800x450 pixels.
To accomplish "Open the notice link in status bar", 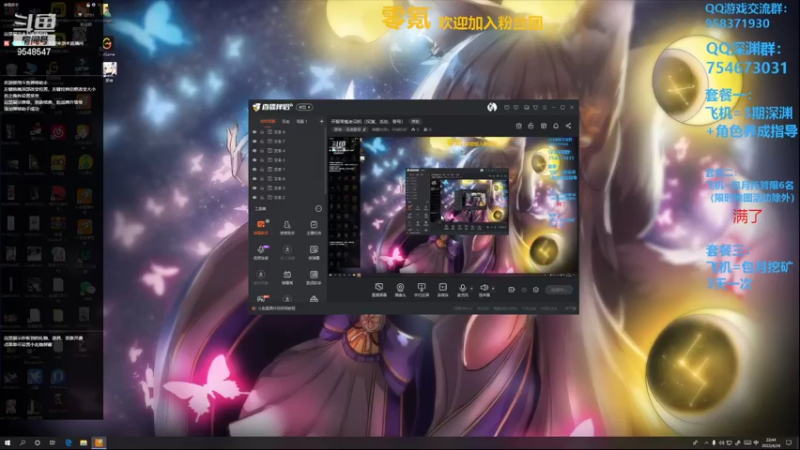I will (x=276, y=309).
